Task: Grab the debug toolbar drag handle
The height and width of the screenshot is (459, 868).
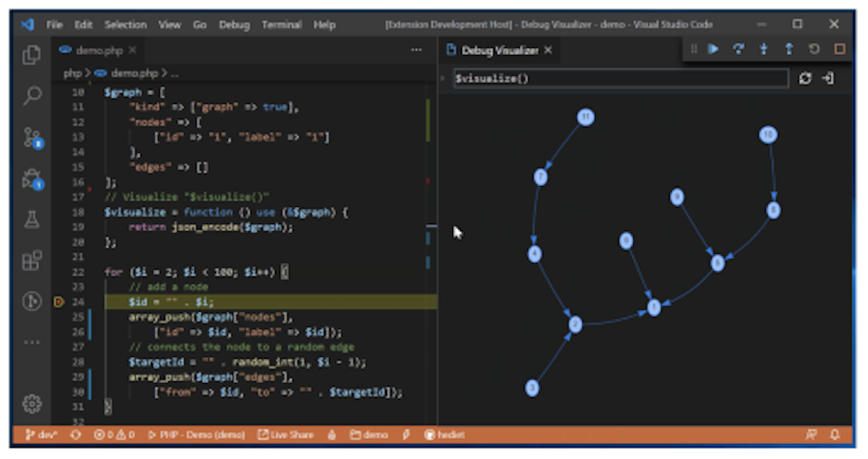Action: coord(693,49)
